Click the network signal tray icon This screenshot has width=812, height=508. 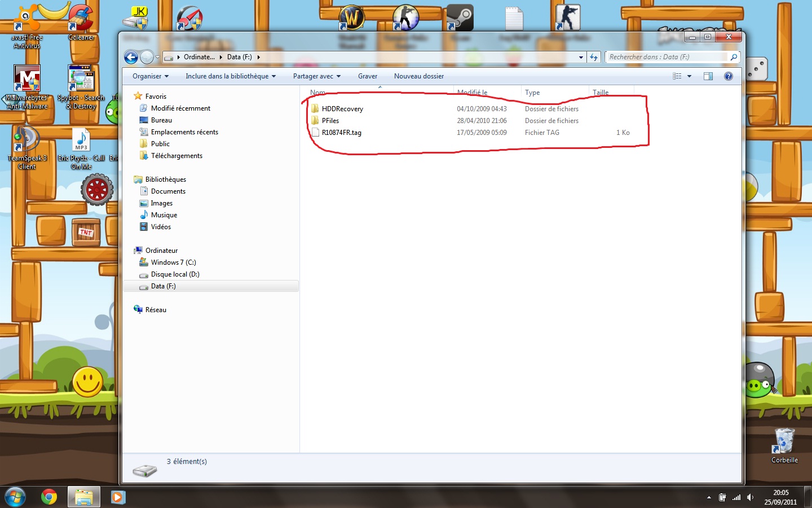(x=736, y=497)
